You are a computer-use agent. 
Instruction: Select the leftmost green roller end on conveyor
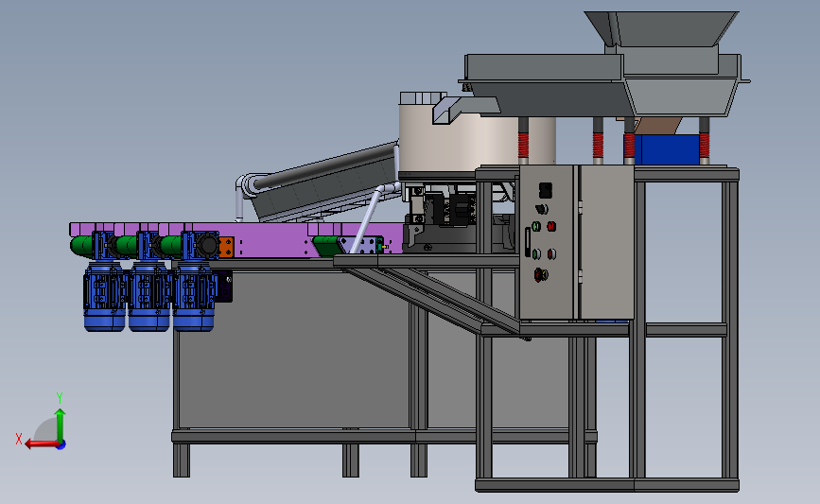81,246
